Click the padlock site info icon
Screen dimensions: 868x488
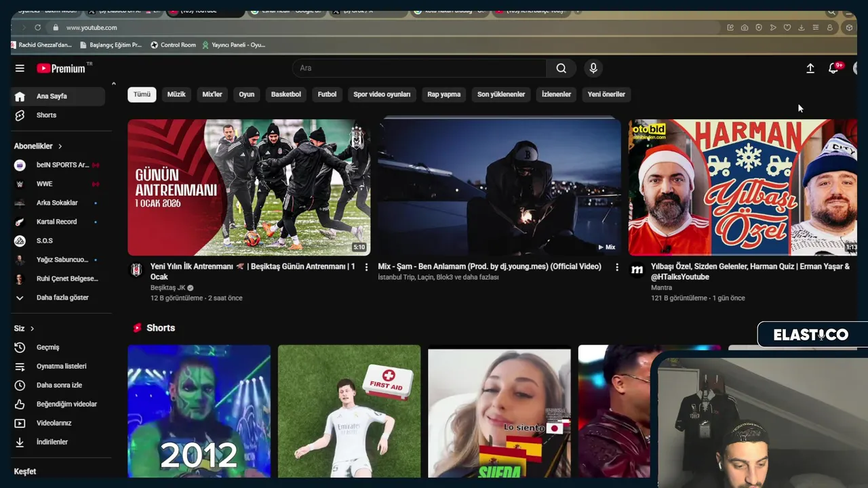click(57, 28)
